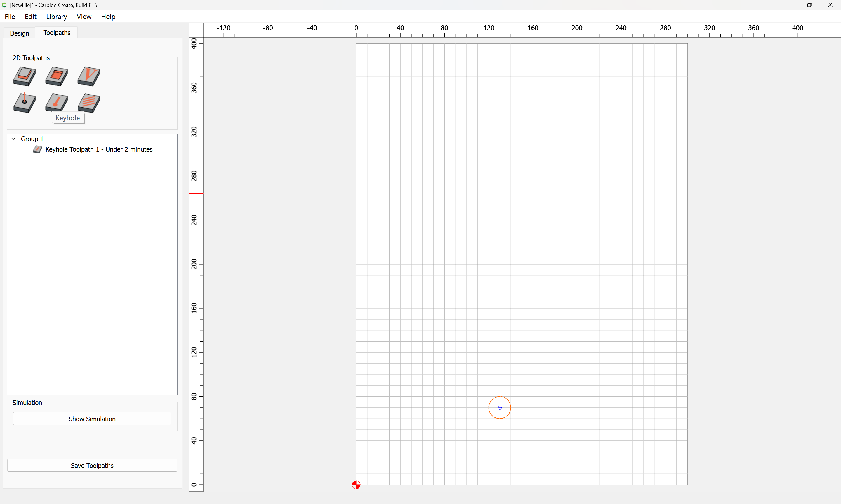
Task: Choose the V-Carve toolpath icon
Action: coord(89,76)
